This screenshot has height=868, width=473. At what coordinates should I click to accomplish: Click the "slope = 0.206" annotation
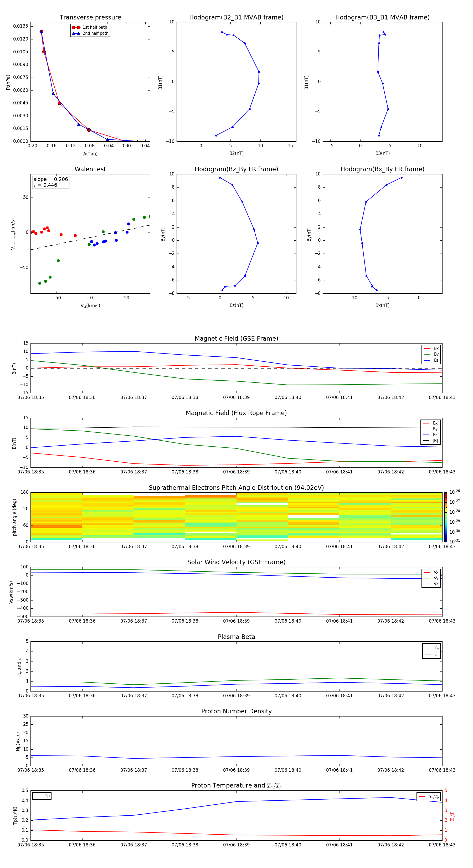(x=51, y=179)
